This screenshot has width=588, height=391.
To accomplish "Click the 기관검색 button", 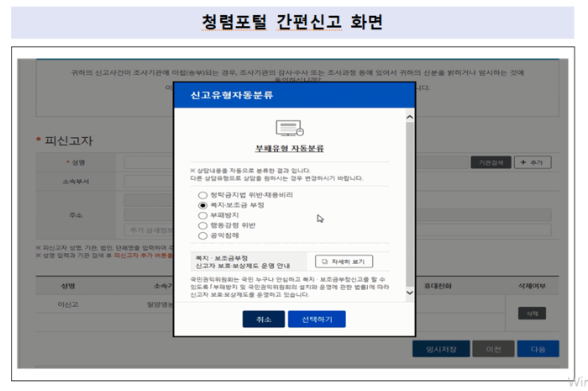I will (x=491, y=162).
